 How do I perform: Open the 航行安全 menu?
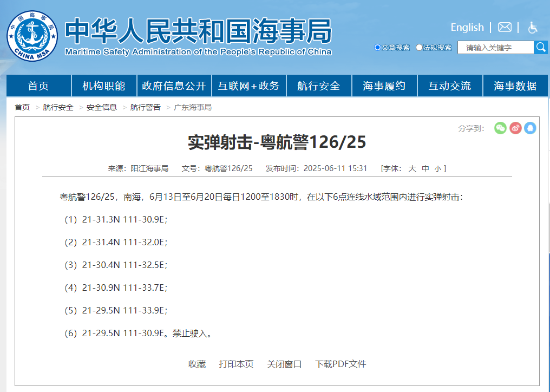coord(319,86)
